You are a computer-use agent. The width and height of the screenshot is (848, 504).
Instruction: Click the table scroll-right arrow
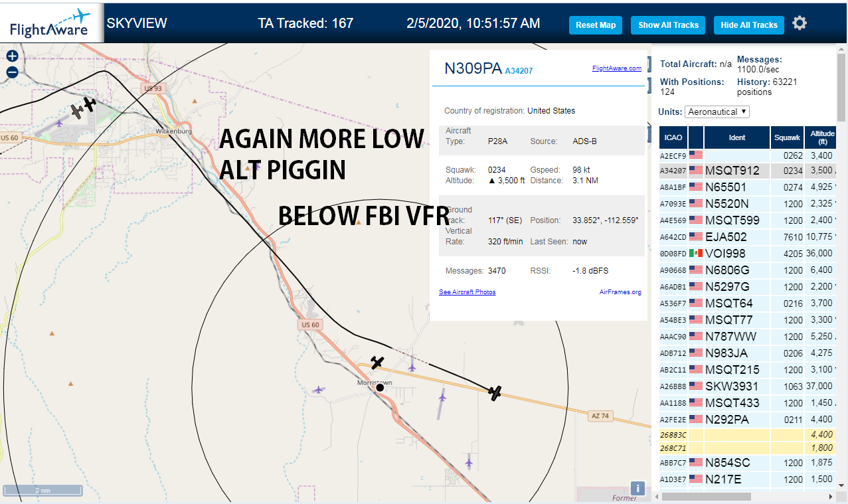click(831, 497)
